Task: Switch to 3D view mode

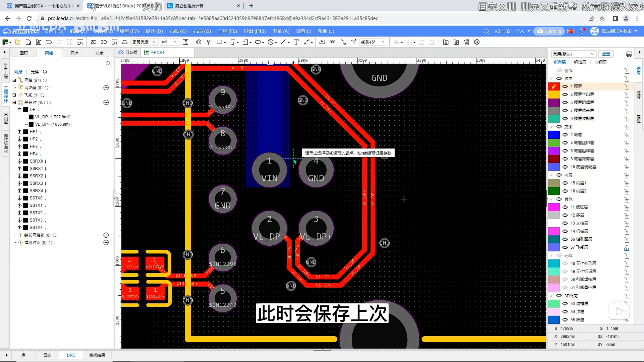Action: (104, 42)
